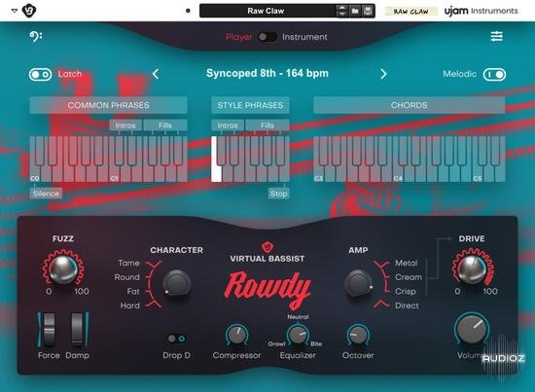Go to previous style with left chevron

click(x=156, y=74)
